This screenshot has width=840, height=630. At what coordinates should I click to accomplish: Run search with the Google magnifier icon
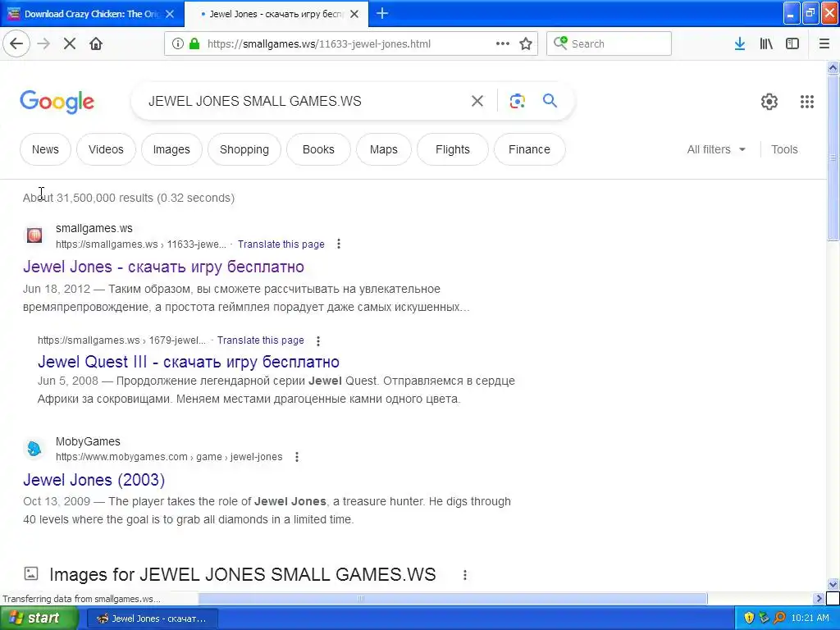550,100
